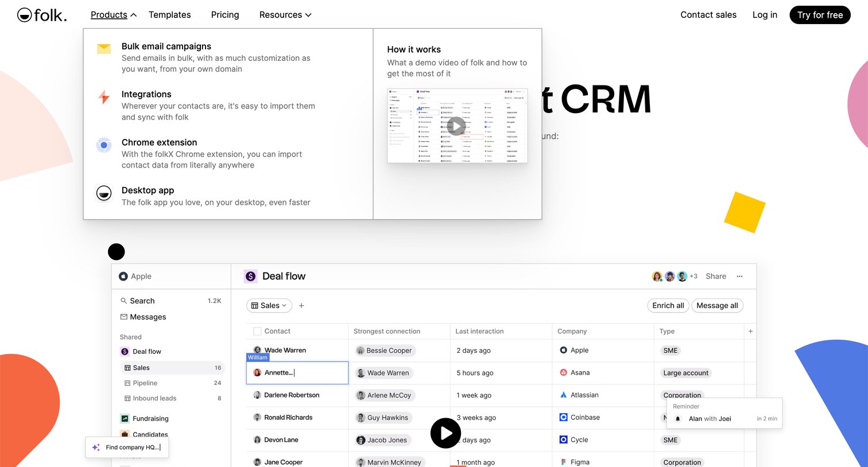
Task: Click the Find company HQ input
Action: (127, 447)
